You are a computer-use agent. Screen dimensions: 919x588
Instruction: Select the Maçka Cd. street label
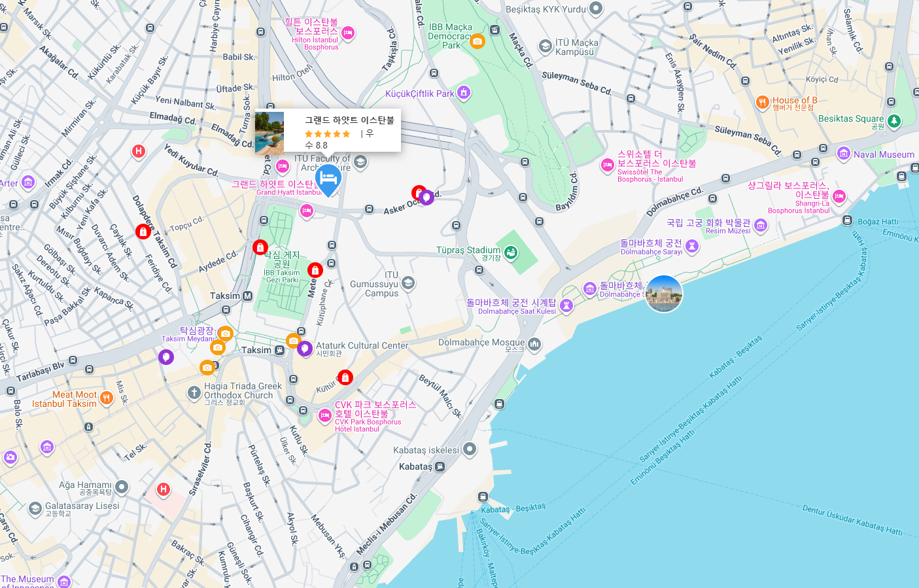point(521,51)
